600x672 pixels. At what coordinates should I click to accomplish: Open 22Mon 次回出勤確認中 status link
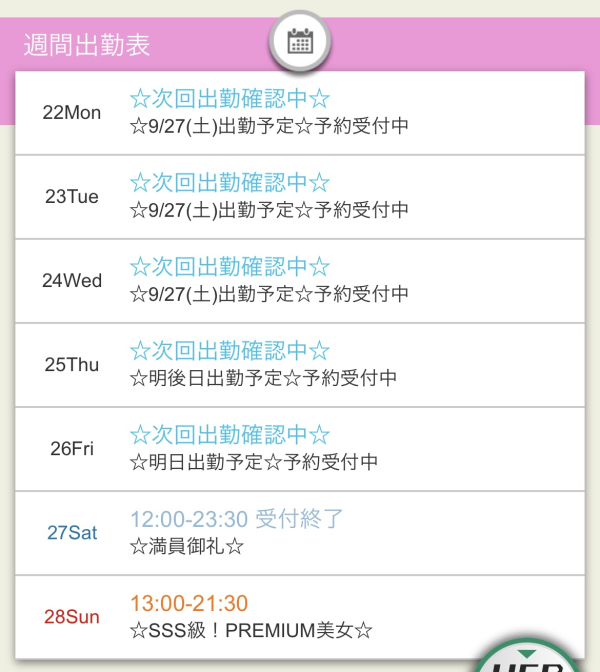click(230, 98)
